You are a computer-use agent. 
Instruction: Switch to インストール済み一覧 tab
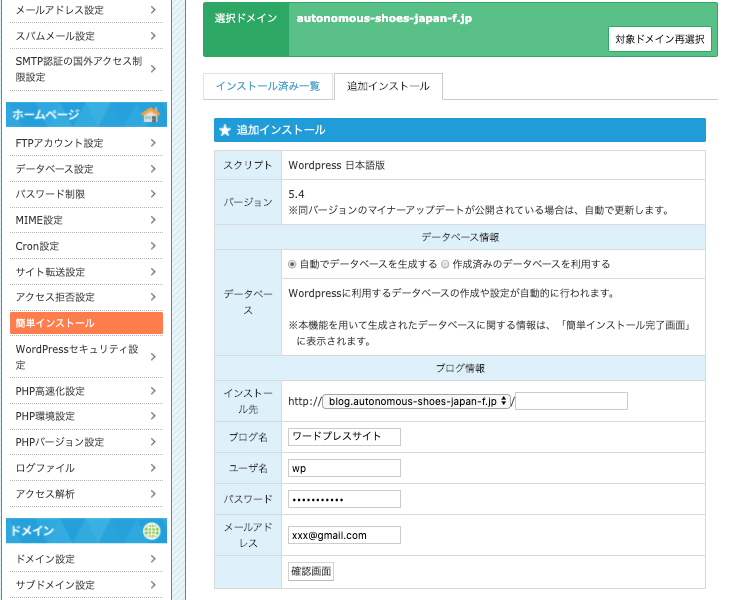pos(267,86)
